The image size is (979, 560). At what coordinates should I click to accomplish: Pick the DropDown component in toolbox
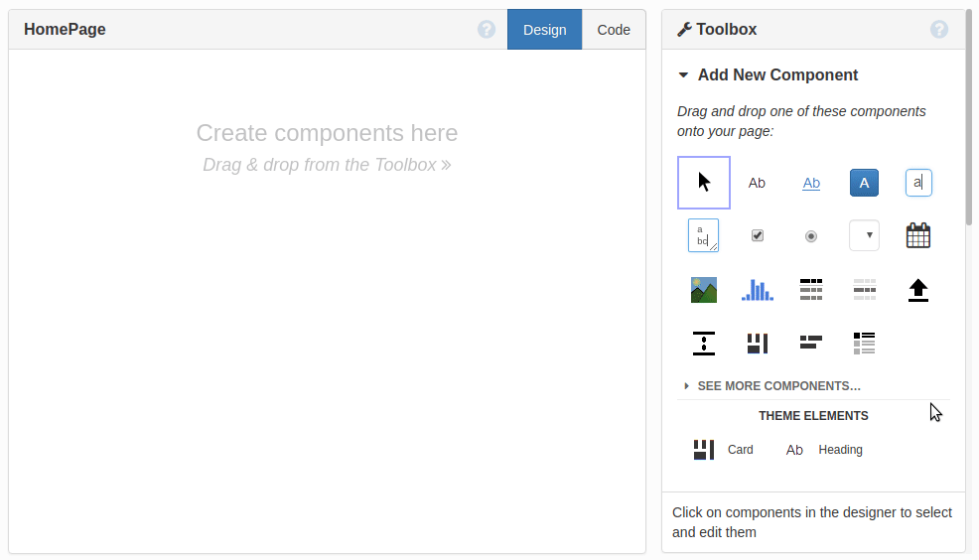[864, 236]
